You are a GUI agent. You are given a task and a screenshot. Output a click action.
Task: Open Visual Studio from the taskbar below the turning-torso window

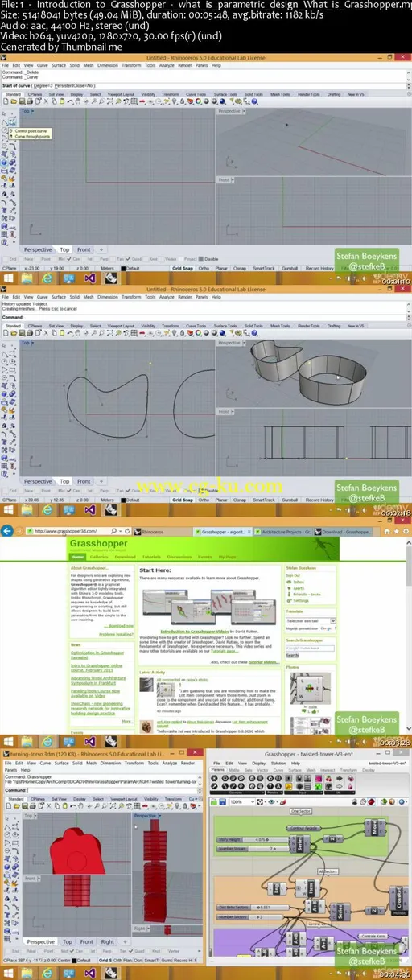[x=90, y=972]
